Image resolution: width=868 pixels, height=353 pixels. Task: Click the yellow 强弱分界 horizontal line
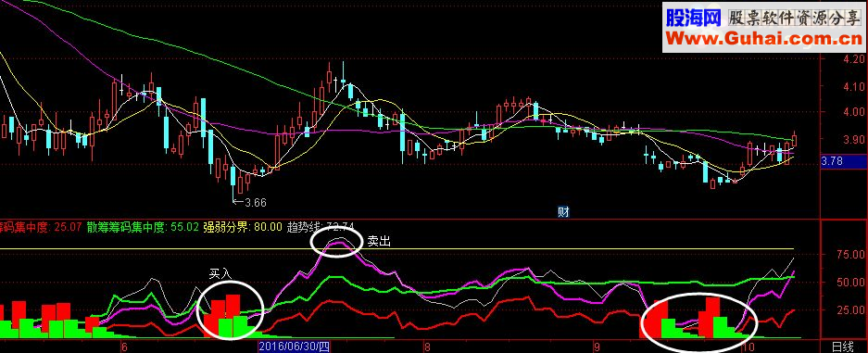409,249
